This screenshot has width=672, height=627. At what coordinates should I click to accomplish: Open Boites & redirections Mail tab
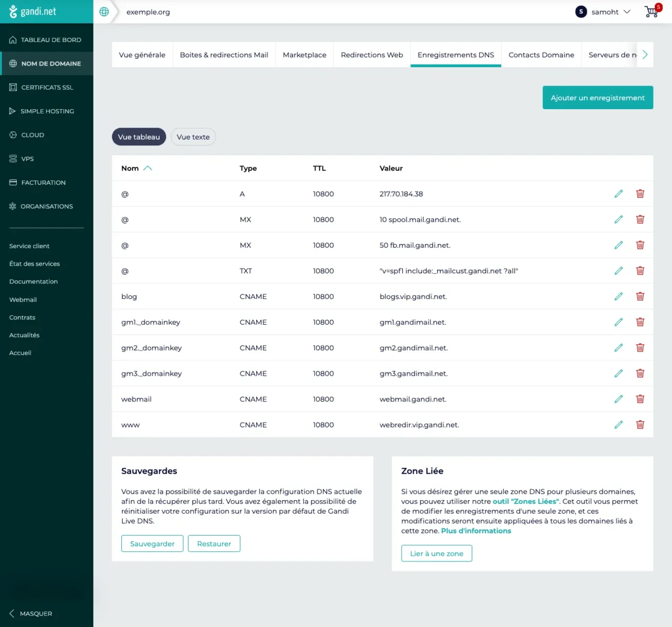224,55
